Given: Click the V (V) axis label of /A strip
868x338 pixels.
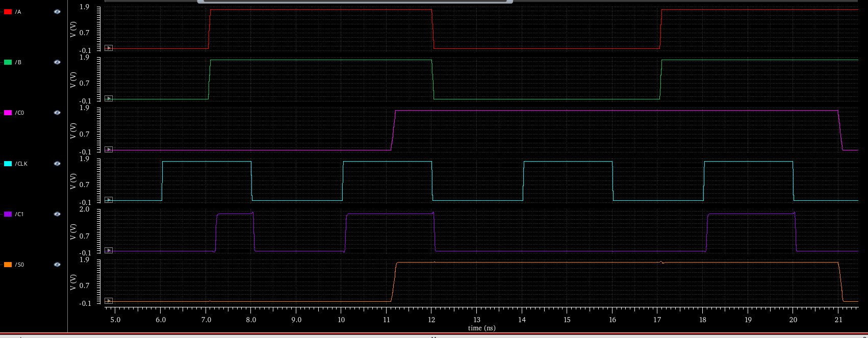Looking at the screenshot, I should 73,30.
